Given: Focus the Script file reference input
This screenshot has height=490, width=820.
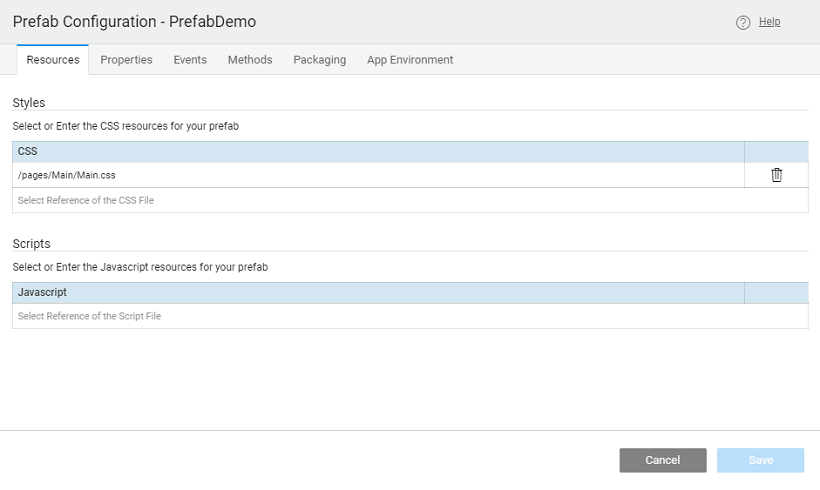Looking at the screenshot, I should click(378, 316).
